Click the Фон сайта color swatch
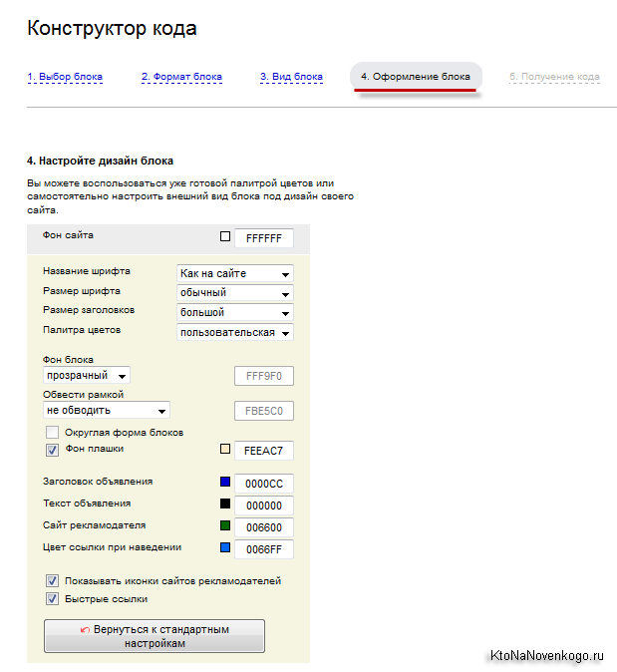This screenshot has width=617, height=672. [x=225, y=236]
